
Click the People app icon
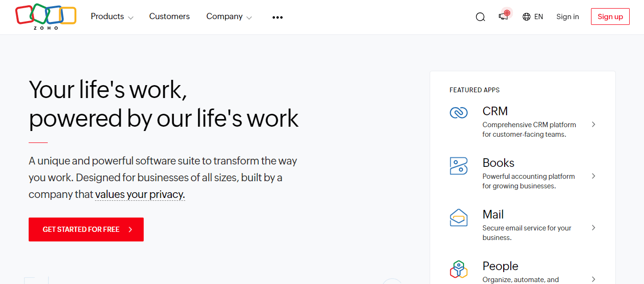(x=458, y=269)
